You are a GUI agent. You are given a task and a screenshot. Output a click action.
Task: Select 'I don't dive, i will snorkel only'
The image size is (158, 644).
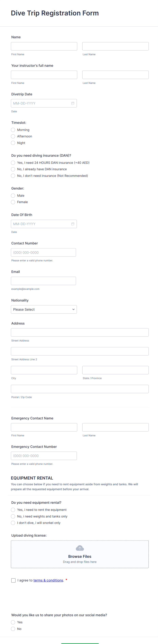(13, 523)
